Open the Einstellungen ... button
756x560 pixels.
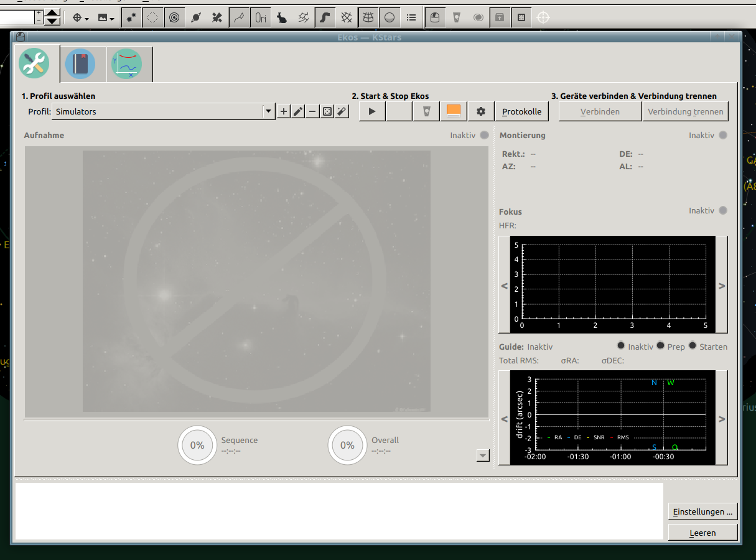point(702,511)
